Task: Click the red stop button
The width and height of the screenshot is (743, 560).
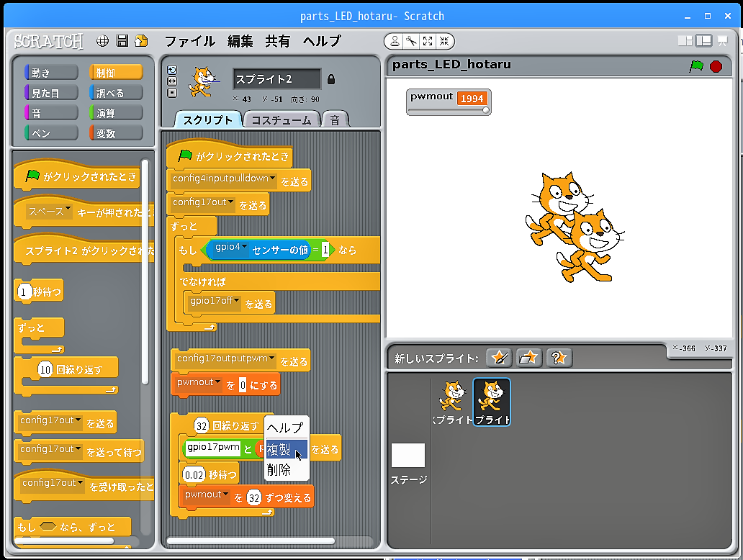Action: point(716,66)
